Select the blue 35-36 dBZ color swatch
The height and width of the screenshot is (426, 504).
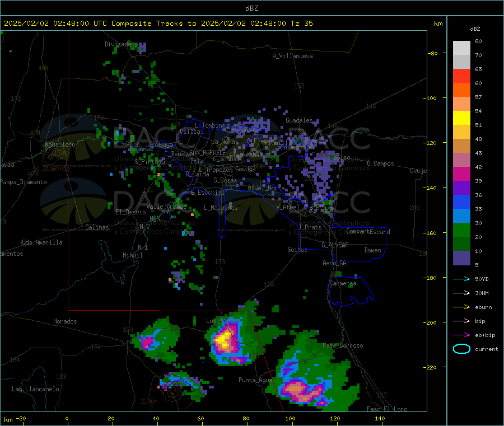pos(461,202)
